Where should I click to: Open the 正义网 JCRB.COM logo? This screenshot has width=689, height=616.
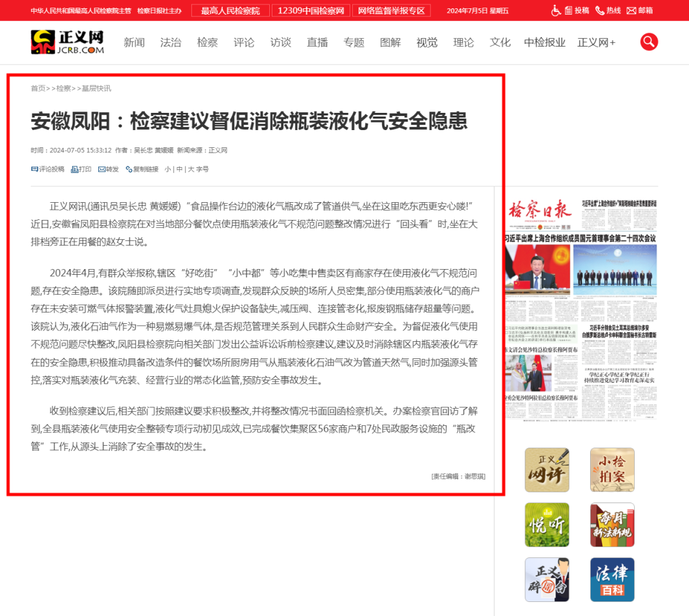tap(67, 42)
